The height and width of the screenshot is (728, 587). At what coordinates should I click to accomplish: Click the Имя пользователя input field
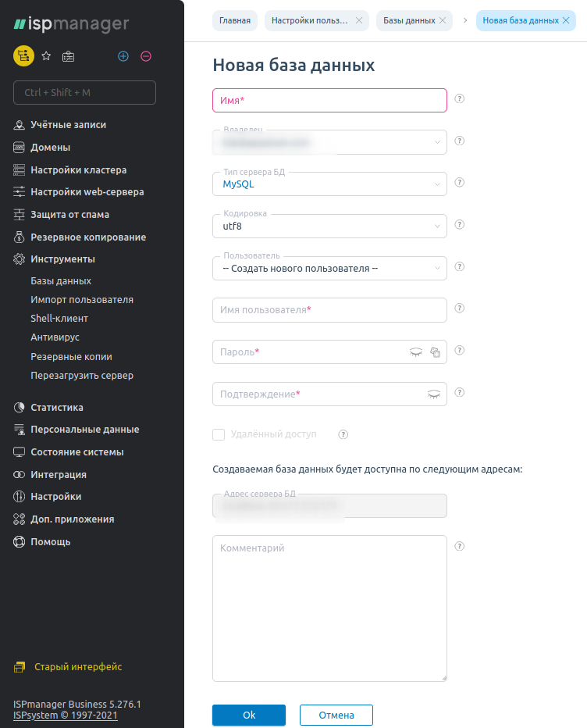[x=329, y=310]
